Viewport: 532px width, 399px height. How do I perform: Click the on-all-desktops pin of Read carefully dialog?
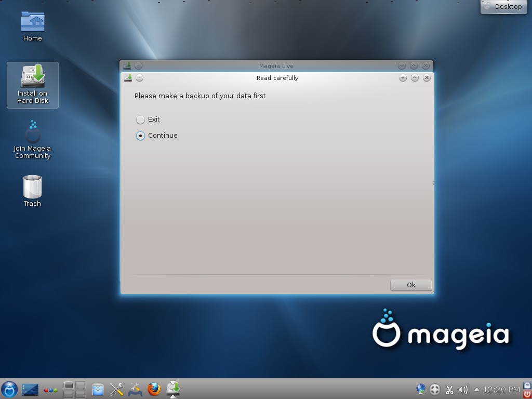tap(139, 78)
